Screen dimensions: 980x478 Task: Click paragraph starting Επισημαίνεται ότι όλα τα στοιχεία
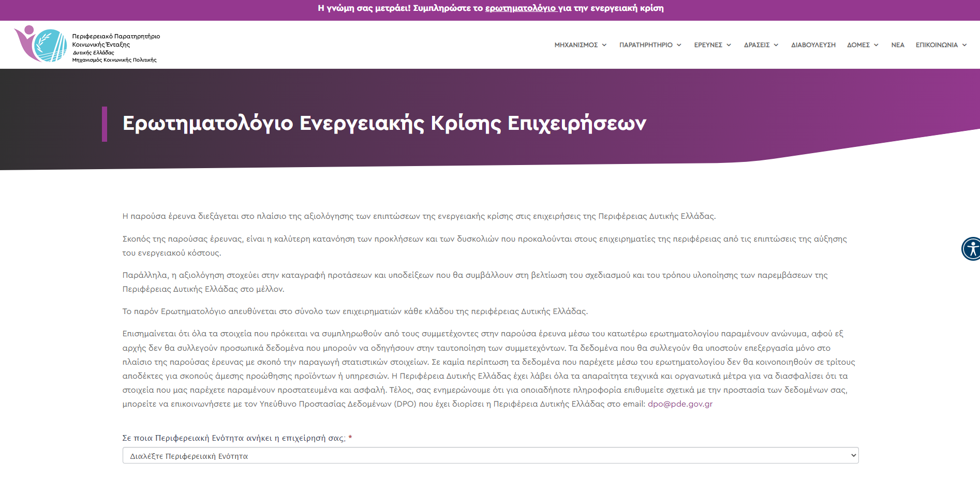489,369
